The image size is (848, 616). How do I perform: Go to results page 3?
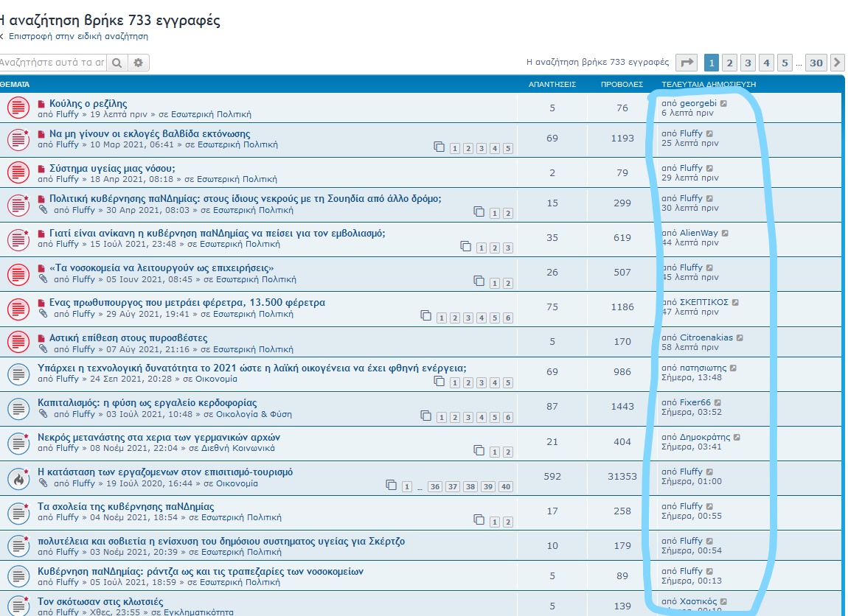[748, 63]
